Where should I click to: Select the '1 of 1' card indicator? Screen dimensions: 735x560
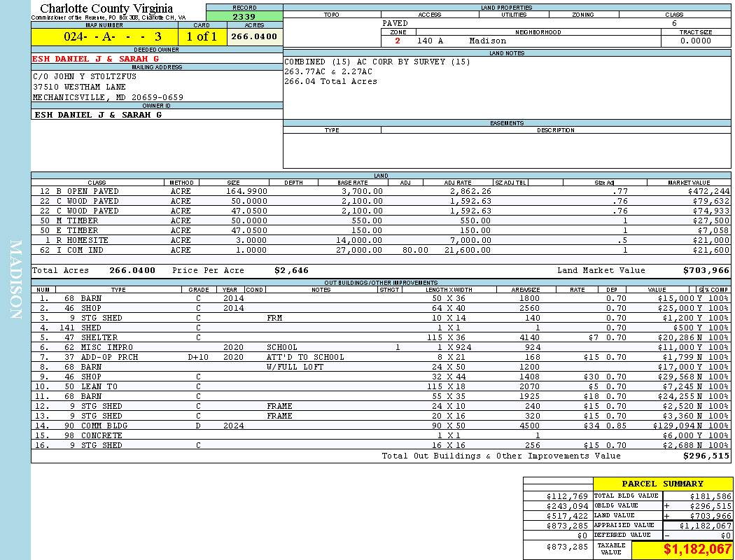202,36
